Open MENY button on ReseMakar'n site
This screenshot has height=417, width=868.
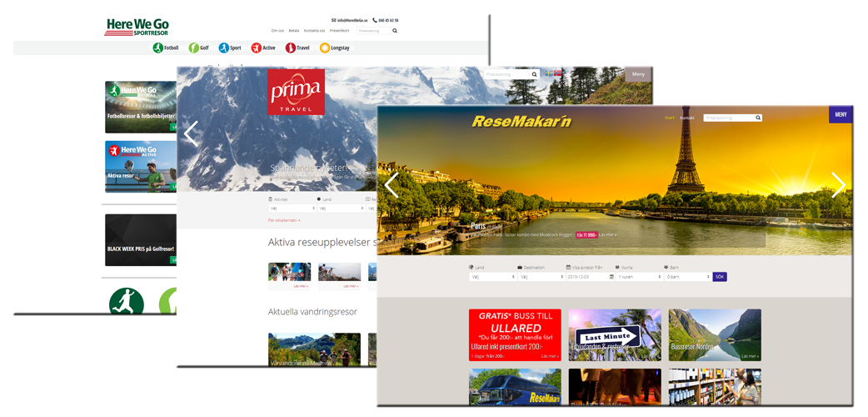pos(841,115)
